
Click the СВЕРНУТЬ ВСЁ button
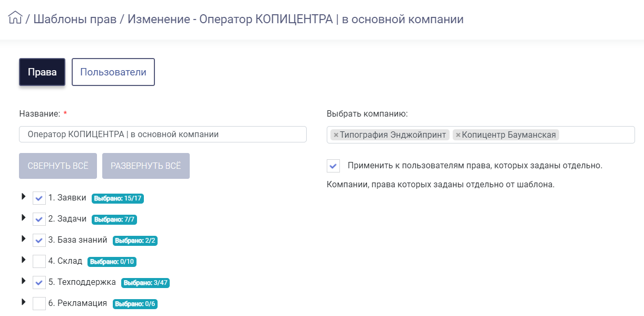58,166
